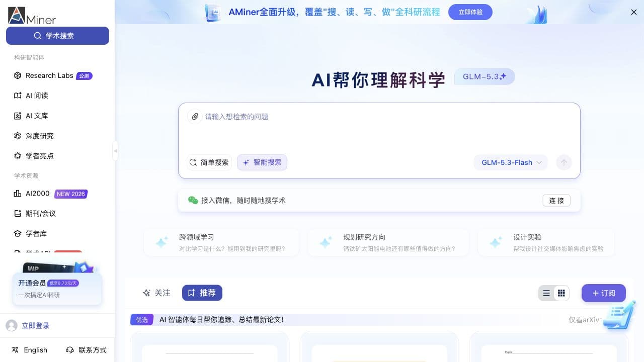The height and width of the screenshot is (362, 644).
Task: Choose the 设计实验 suggestion card
Action: point(546,243)
